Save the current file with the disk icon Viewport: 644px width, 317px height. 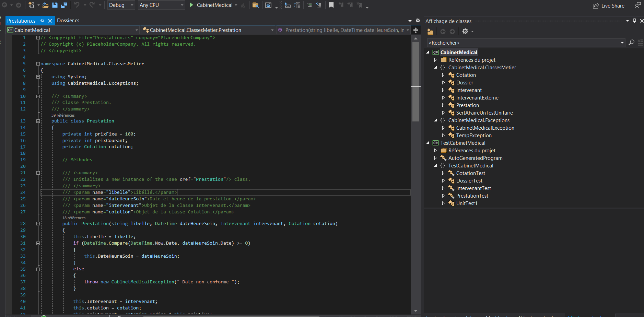point(55,5)
